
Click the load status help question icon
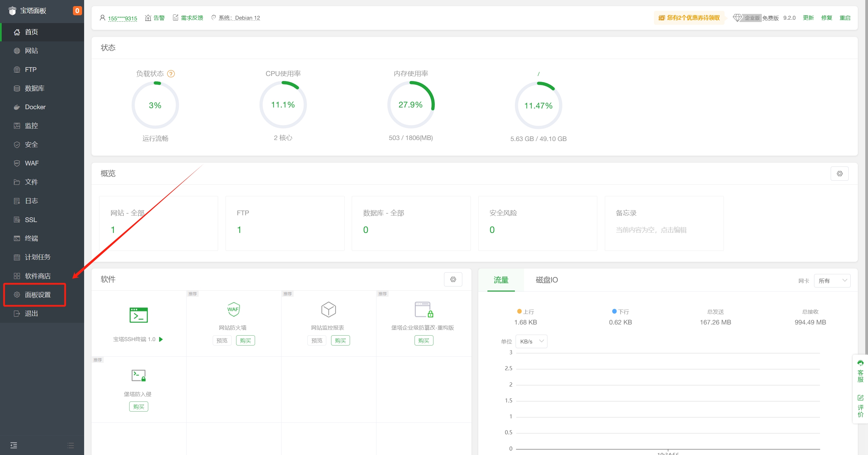[x=171, y=74]
